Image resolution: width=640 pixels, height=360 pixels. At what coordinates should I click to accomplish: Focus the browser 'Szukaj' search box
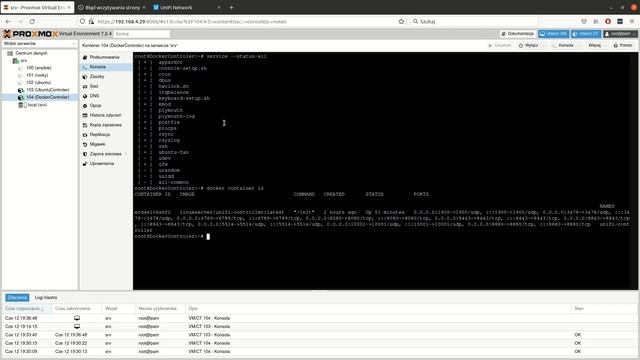click(473, 21)
